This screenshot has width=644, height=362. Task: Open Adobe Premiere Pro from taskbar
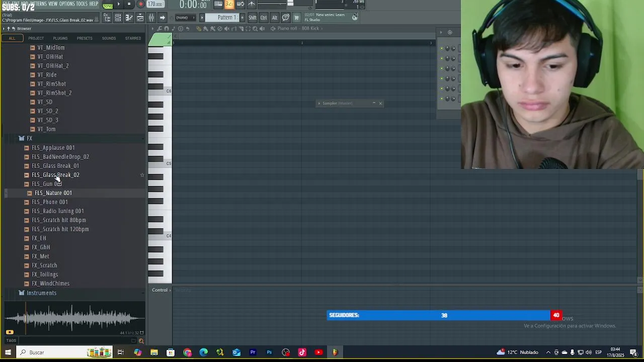[253, 352]
